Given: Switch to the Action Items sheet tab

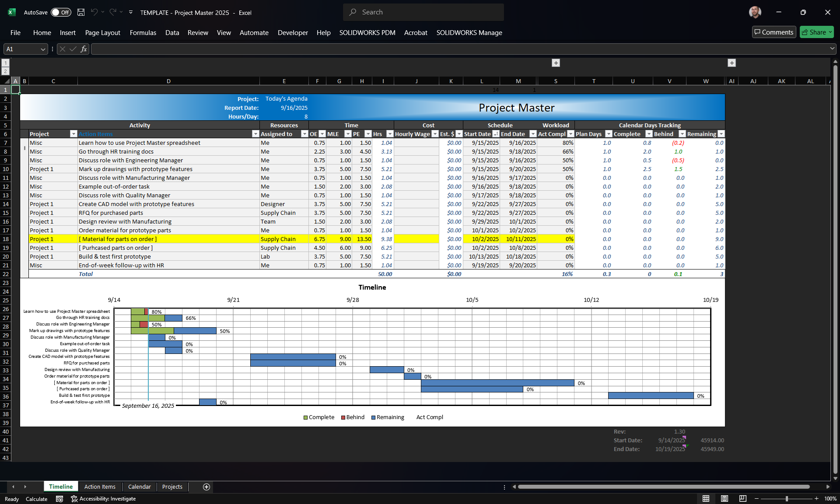Looking at the screenshot, I should coord(100,487).
